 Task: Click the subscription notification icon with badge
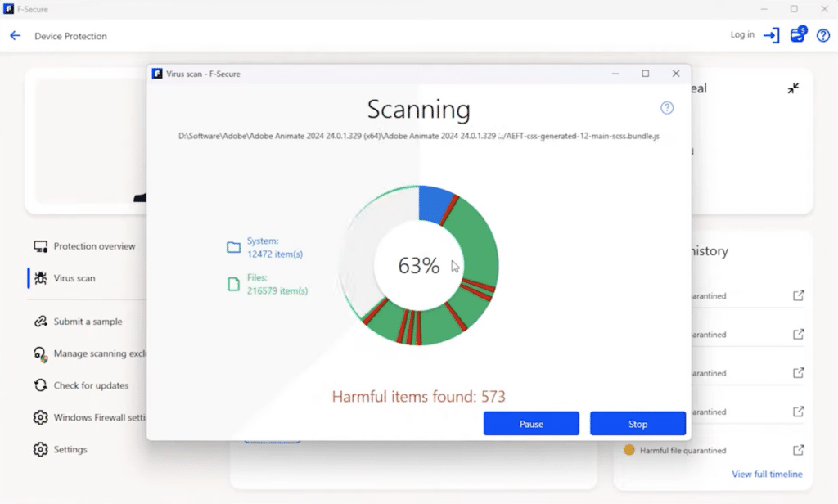tap(797, 34)
